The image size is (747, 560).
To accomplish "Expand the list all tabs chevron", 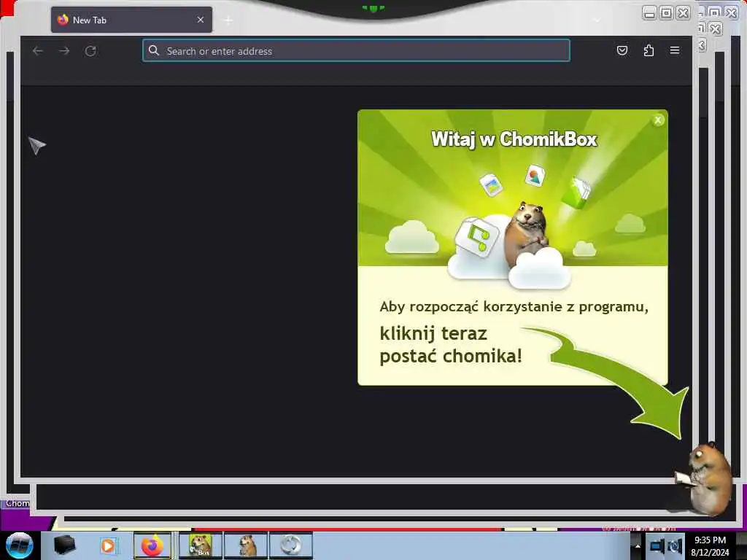I will pyautogui.click(x=597, y=20).
